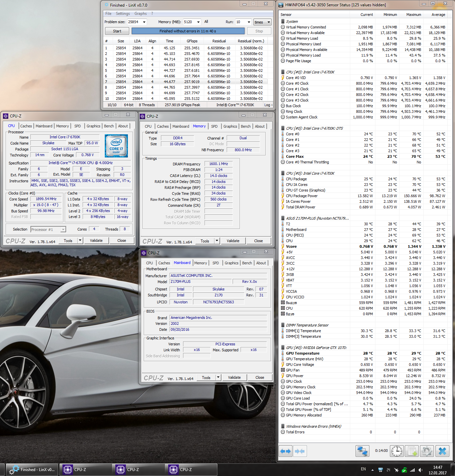The width and height of the screenshot is (455, 476).
Task: Click the blue X icon in HWiNFO64 toolbar
Action: [442, 451]
